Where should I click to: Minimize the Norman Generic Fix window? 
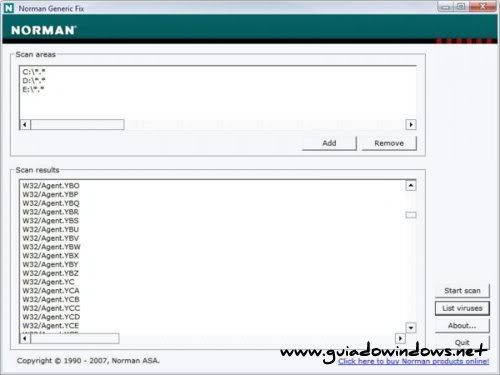pos(445,7)
